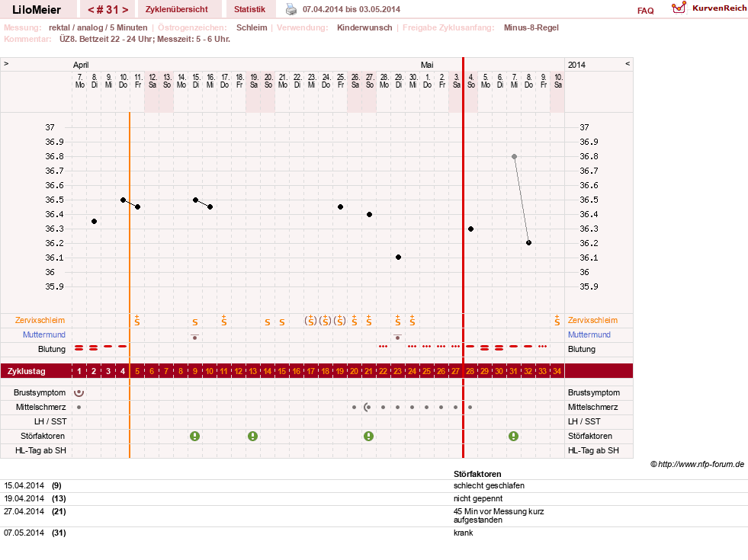Click the Zervixschleim S symbol on cycle day 9
748x560 pixels.
tap(195, 322)
